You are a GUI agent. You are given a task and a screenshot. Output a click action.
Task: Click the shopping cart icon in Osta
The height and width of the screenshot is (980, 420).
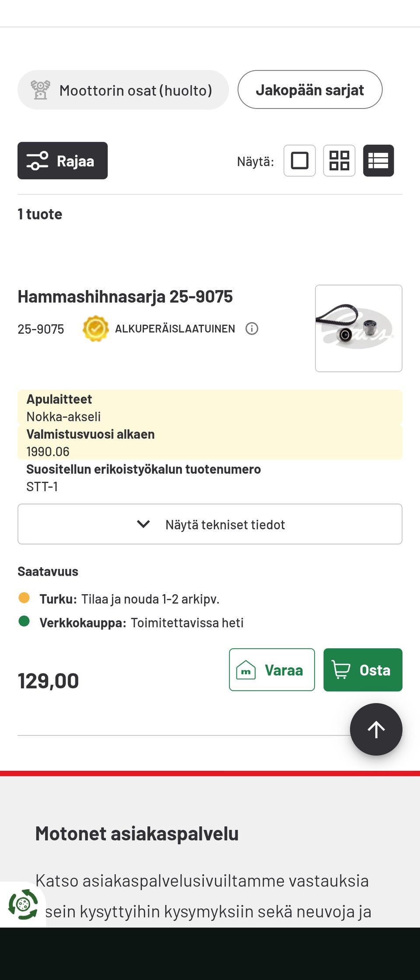341,670
